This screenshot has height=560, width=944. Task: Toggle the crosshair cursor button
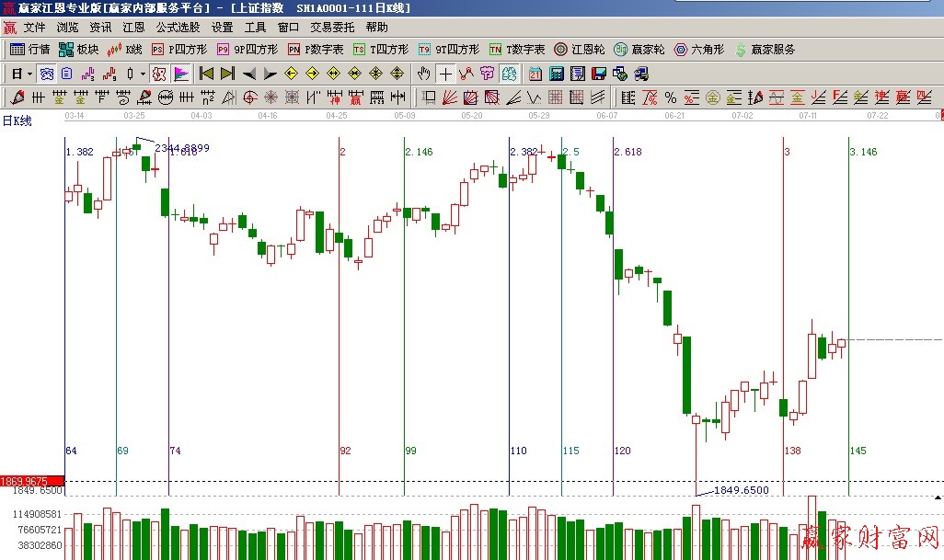click(x=445, y=74)
